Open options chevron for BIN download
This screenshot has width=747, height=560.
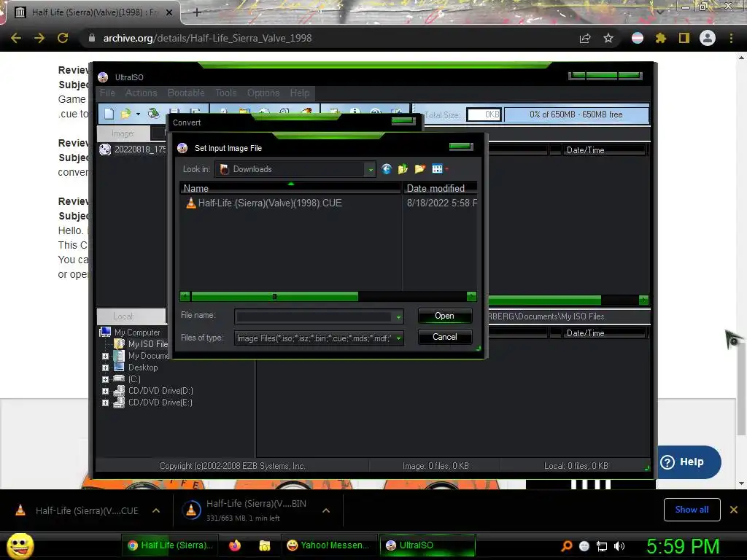point(326,510)
